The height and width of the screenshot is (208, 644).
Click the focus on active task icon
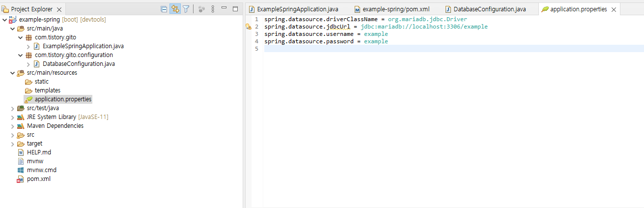coord(202,9)
